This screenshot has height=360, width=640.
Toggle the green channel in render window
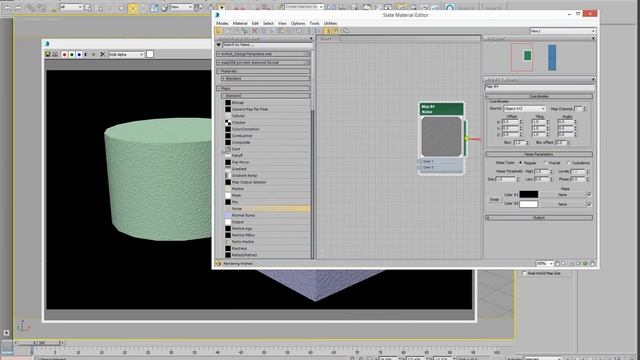point(72,54)
